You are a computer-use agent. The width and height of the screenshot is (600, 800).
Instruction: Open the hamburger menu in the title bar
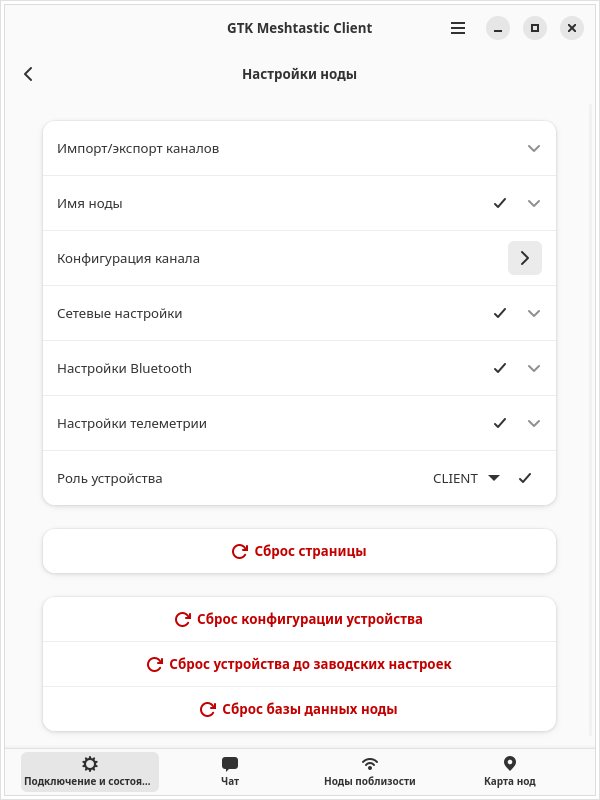point(458,28)
